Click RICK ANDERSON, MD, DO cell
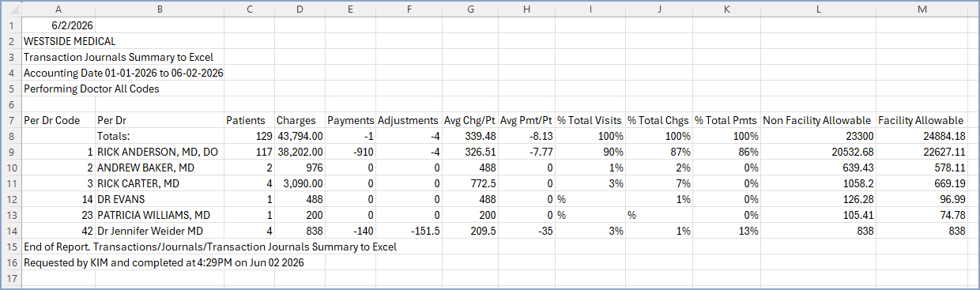 point(160,152)
